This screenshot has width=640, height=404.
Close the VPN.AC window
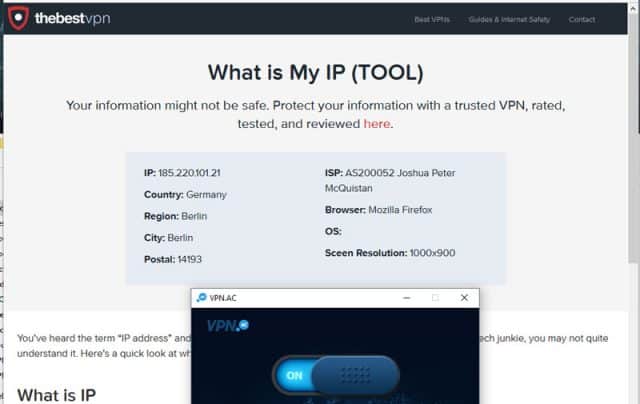click(x=464, y=298)
